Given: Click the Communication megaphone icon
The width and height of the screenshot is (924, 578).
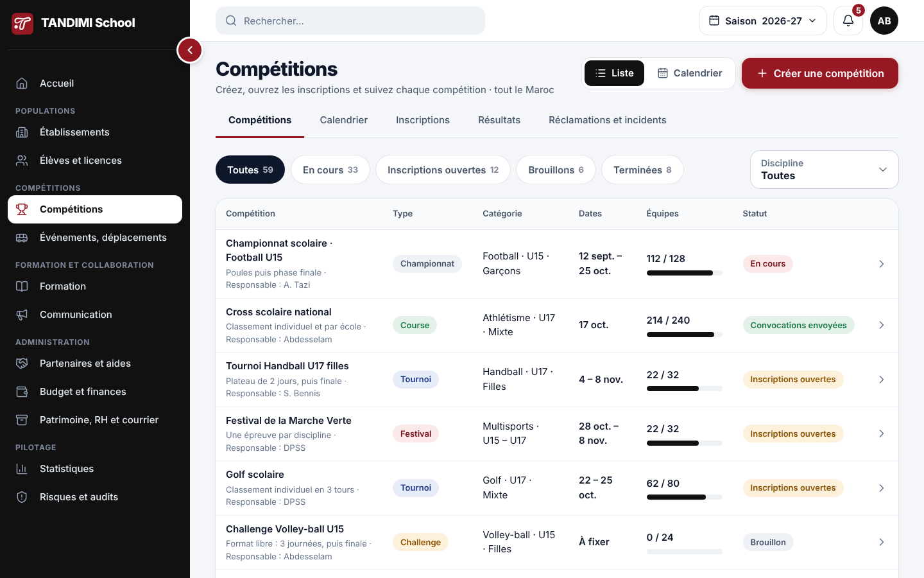Looking at the screenshot, I should (22, 315).
